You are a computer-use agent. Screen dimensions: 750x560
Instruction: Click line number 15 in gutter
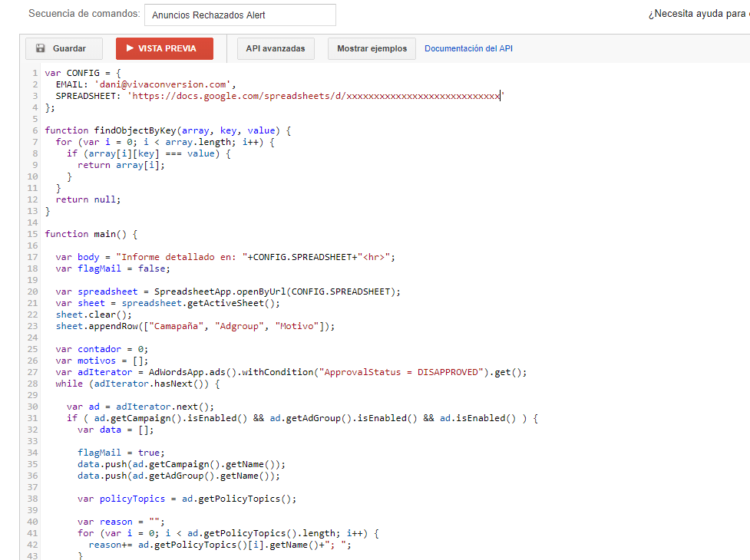(32, 234)
